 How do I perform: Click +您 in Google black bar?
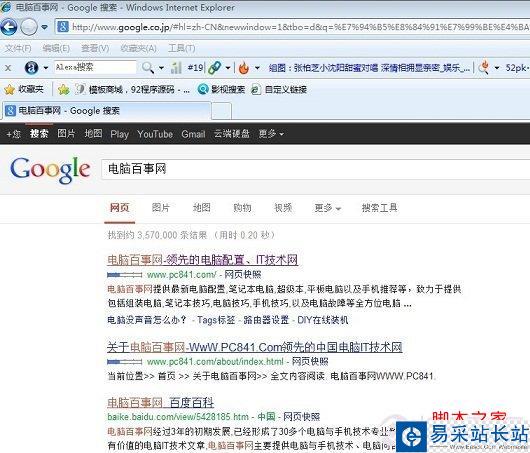point(14,134)
